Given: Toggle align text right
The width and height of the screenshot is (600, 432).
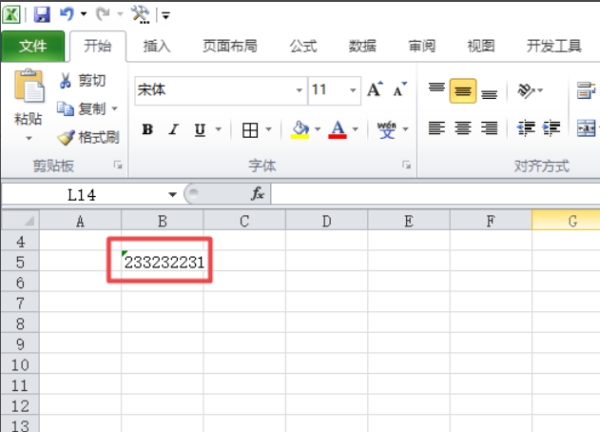Looking at the screenshot, I should pyautogui.click(x=489, y=128).
